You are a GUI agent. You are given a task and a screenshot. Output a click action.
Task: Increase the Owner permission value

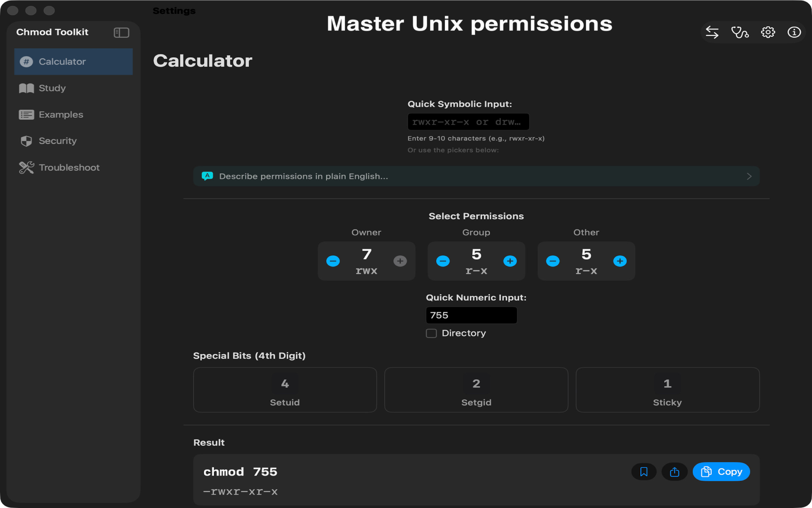[x=400, y=261]
